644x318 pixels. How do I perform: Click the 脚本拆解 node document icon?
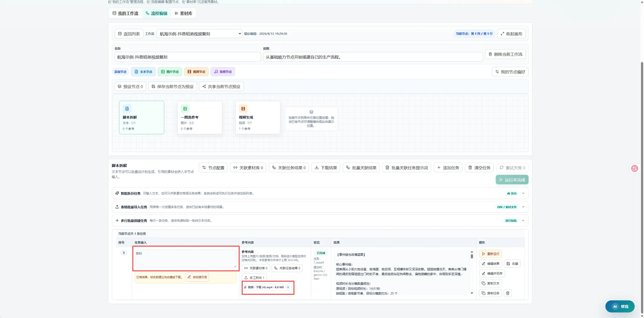[x=127, y=109]
